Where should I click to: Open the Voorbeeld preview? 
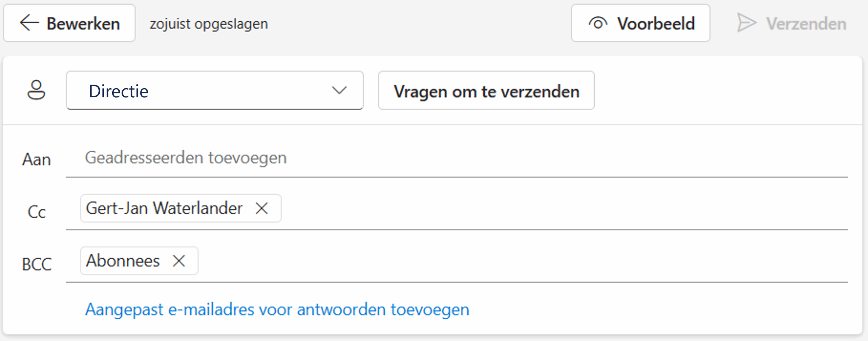tap(655, 23)
